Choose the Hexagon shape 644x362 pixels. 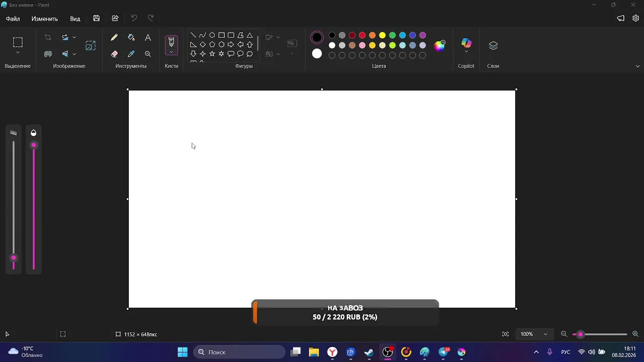click(221, 44)
